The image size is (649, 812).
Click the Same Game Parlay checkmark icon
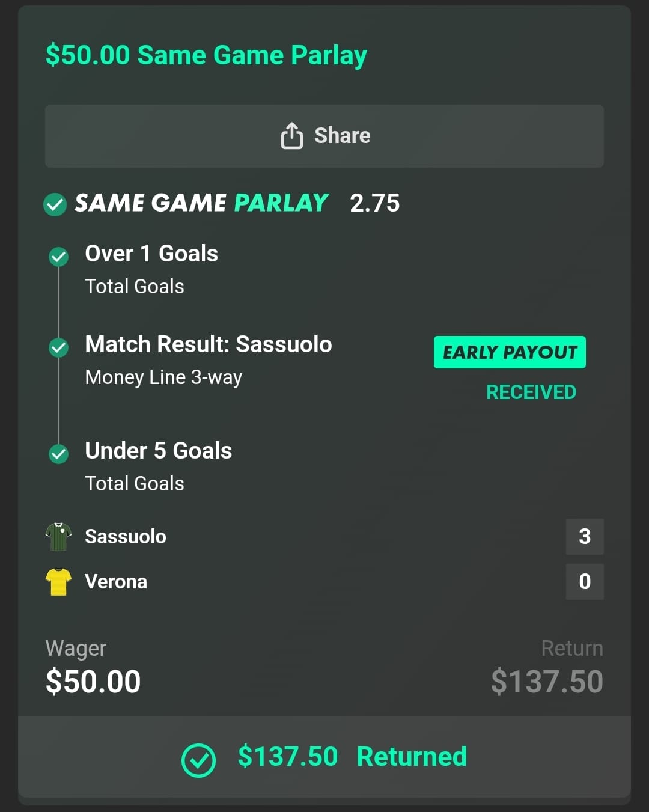[55, 204]
